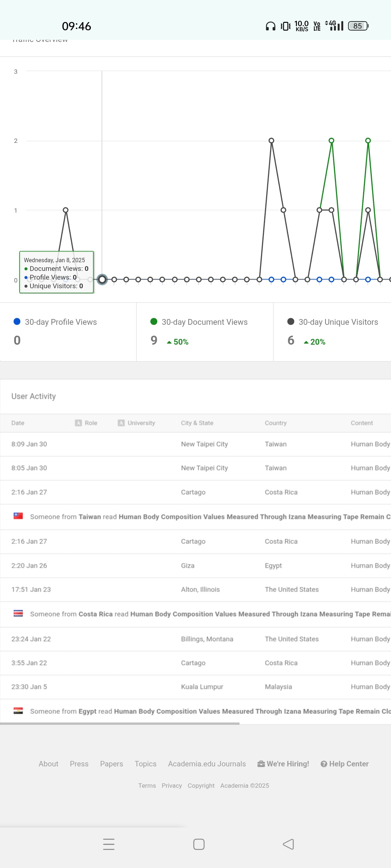Open the Help Center link
This screenshot has height=868, width=391.
345,764
